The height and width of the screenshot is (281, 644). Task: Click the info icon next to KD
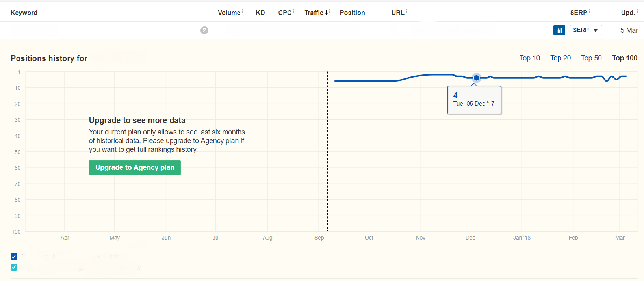pyautogui.click(x=267, y=11)
